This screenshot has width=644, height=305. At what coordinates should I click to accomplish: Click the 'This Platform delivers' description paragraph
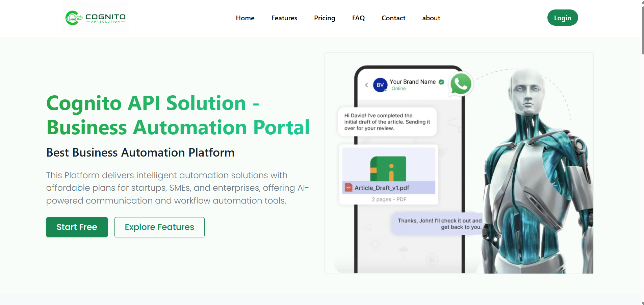pos(178,188)
